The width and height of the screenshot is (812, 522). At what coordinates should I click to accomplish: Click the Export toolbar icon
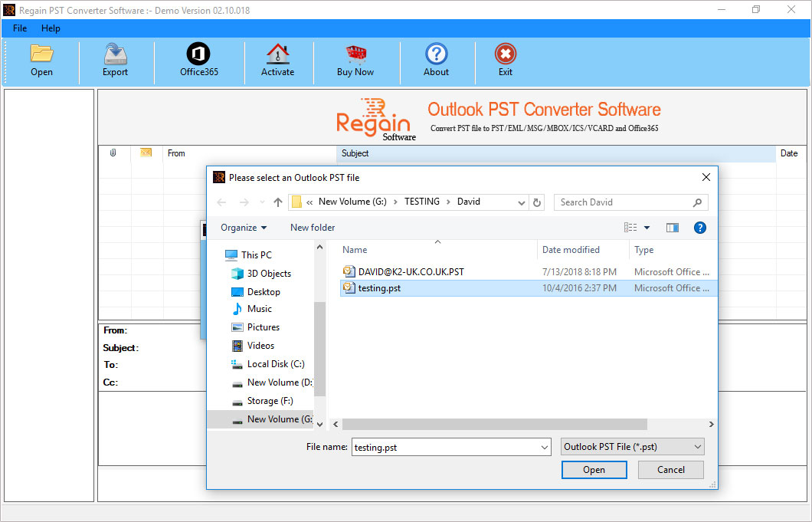(115, 54)
